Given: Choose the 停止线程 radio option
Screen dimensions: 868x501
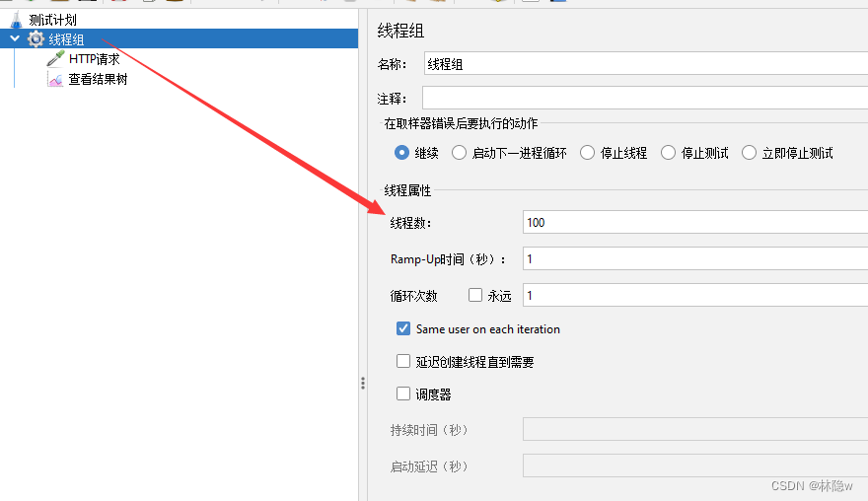Looking at the screenshot, I should [587, 152].
